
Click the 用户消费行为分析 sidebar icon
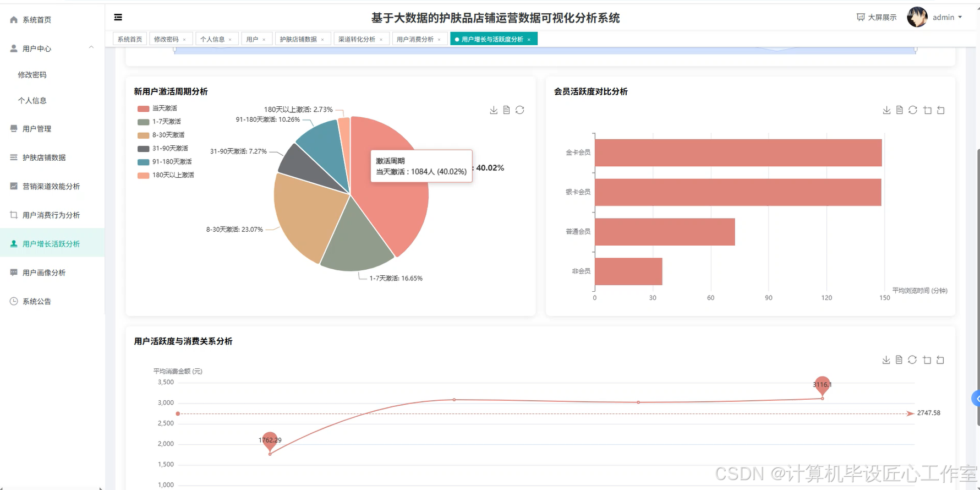[x=14, y=215]
